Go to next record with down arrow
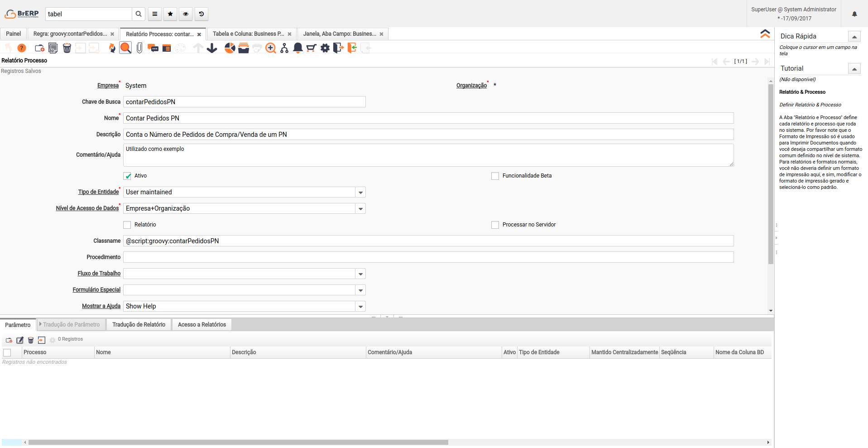 coord(212,48)
